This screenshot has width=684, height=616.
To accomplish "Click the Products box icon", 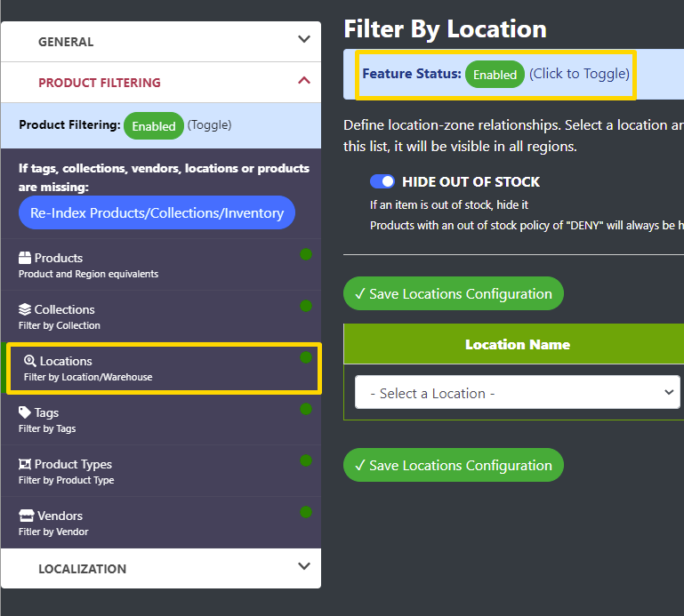I will pyautogui.click(x=25, y=258).
